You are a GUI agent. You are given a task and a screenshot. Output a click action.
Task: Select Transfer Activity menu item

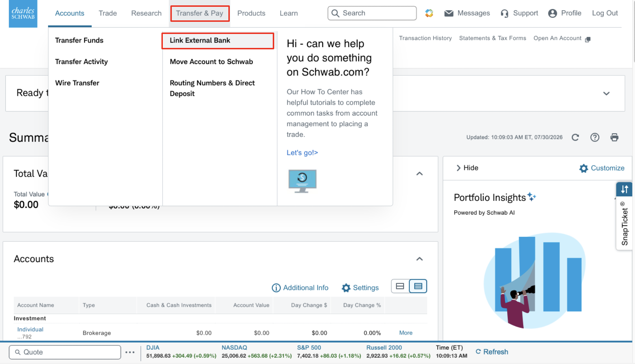(81, 62)
